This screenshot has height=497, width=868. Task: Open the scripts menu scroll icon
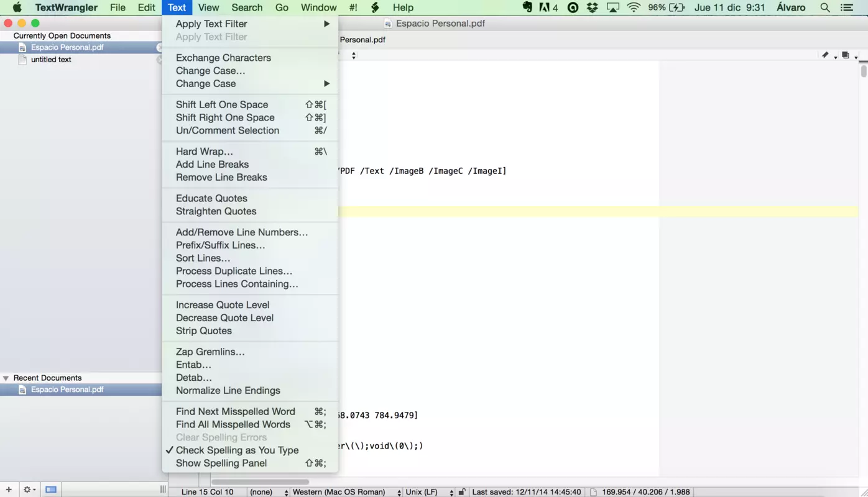[375, 7]
